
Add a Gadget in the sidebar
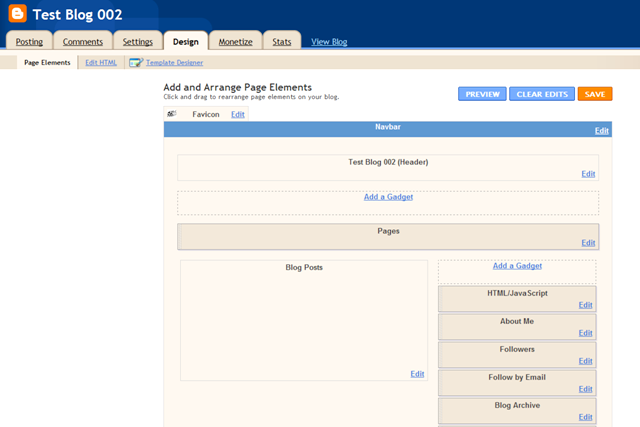517,266
